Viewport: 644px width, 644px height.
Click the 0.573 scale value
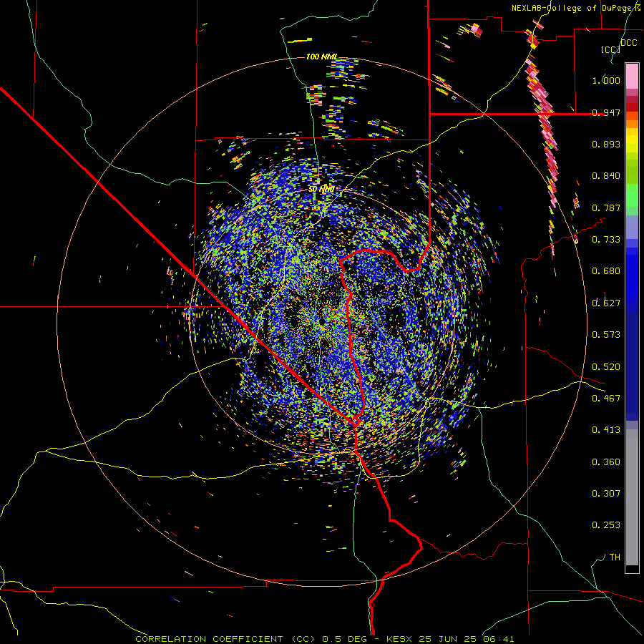pyautogui.click(x=606, y=335)
